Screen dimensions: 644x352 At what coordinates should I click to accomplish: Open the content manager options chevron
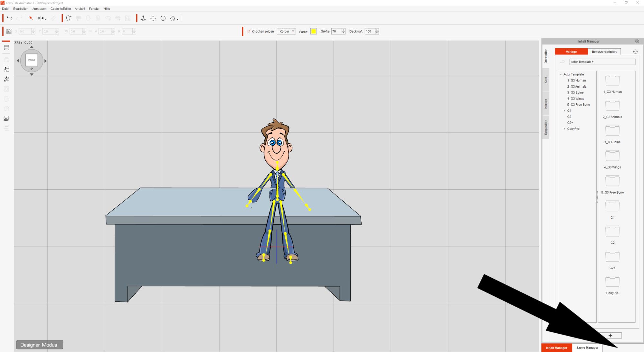(635, 52)
